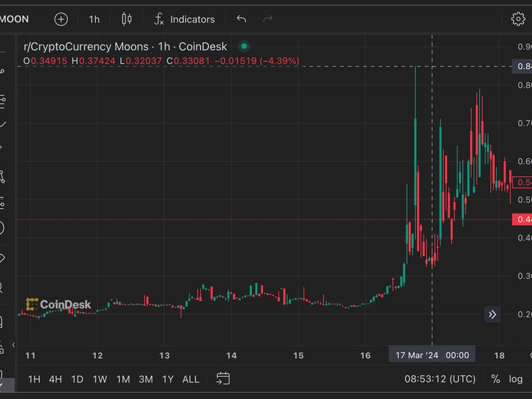Open the chart settings gear
The height and width of the screenshot is (399, 532).
tap(518, 19)
